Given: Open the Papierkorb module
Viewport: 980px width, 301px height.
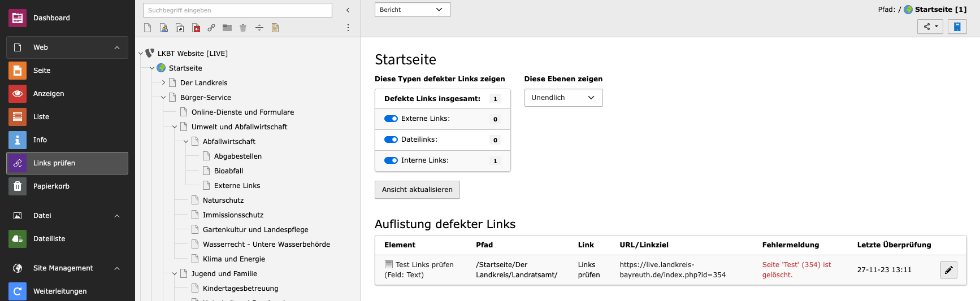Looking at the screenshot, I should [x=51, y=186].
